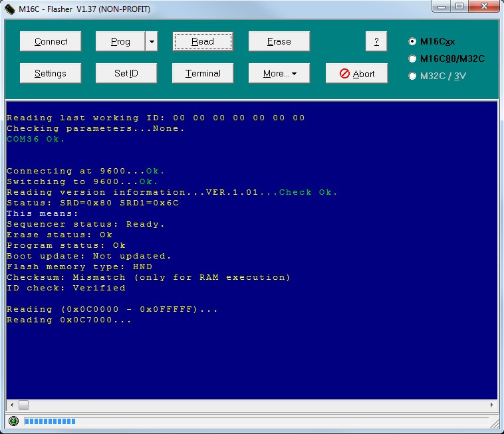Click the Erase button
Image resolution: width=504 pixels, height=434 pixels.
(x=279, y=41)
